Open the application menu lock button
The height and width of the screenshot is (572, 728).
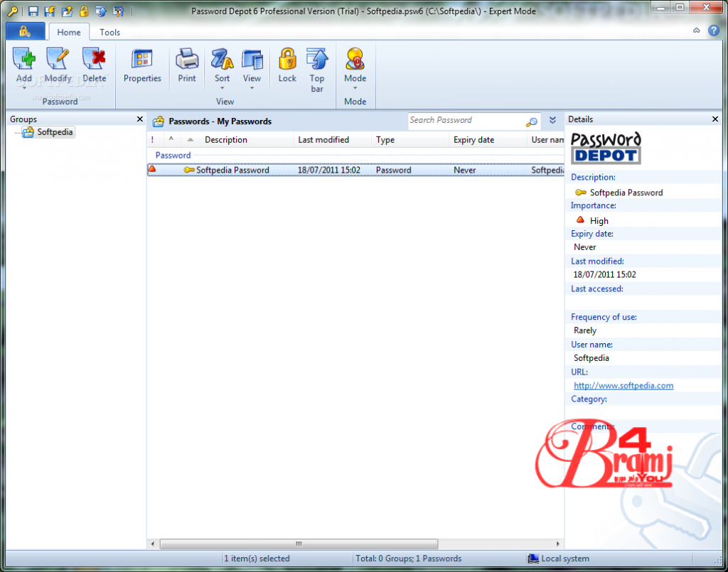point(25,31)
